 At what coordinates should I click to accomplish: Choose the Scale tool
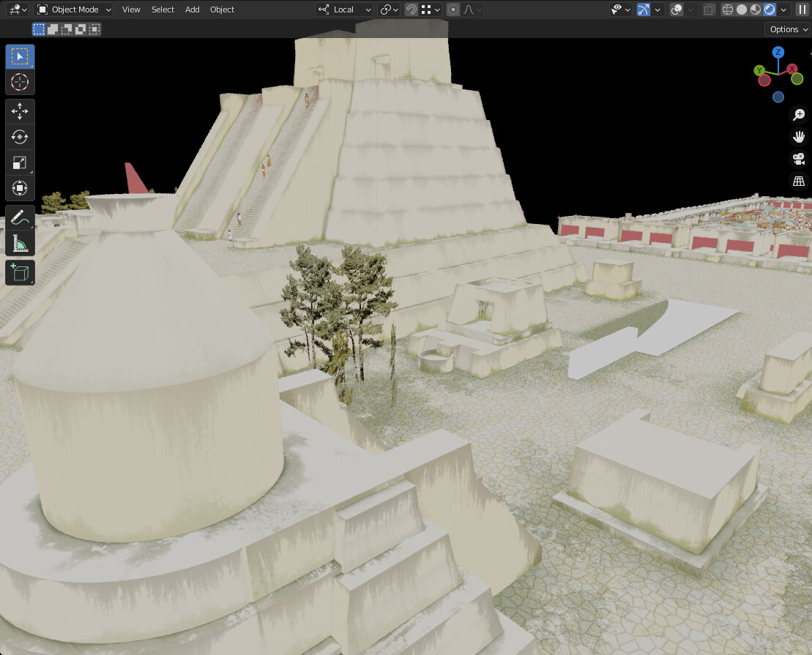pyautogui.click(x=20, y=162)
